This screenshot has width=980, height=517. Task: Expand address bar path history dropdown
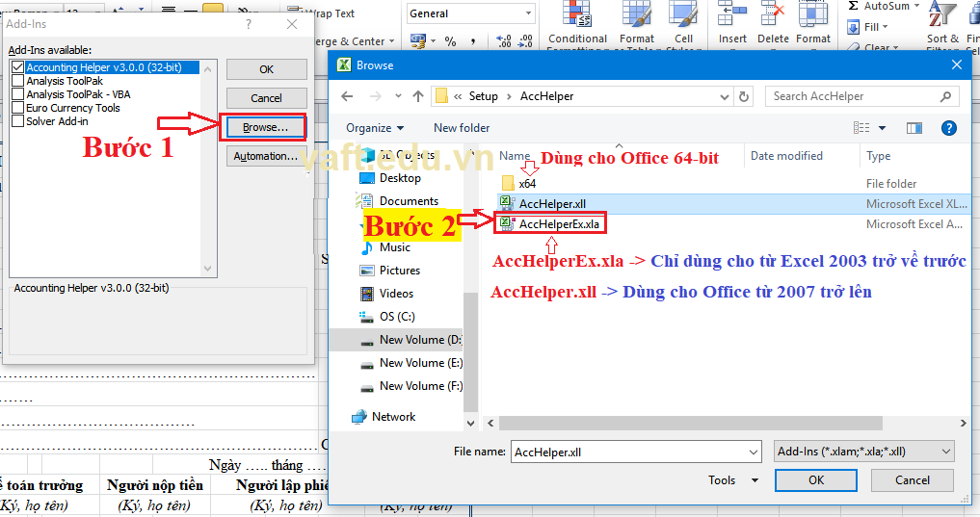pos(725,97)
